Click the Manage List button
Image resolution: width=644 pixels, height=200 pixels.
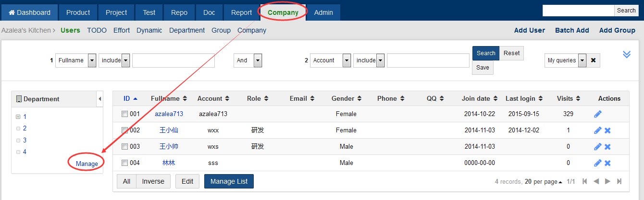click(229, 181)
